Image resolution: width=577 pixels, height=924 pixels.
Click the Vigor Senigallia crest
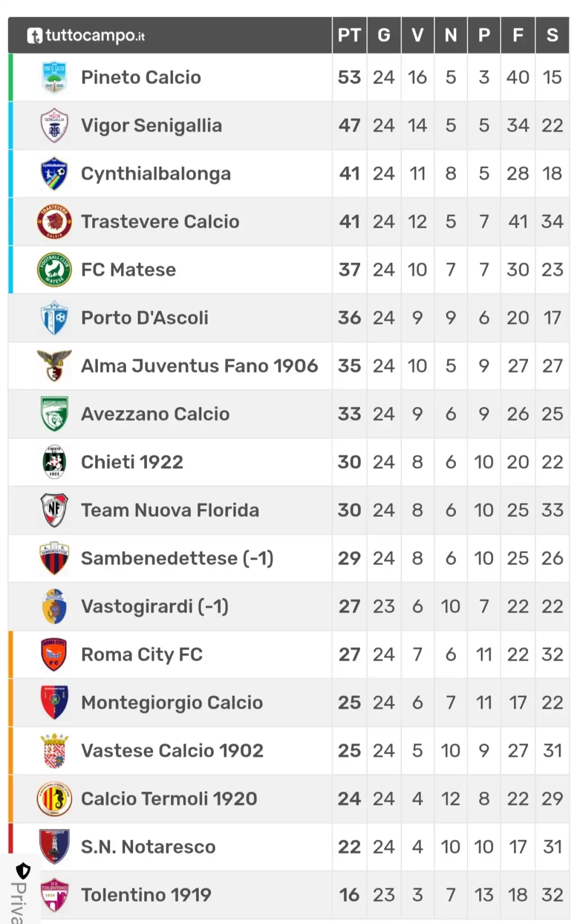pyautogui.click(x=55, y=125)
